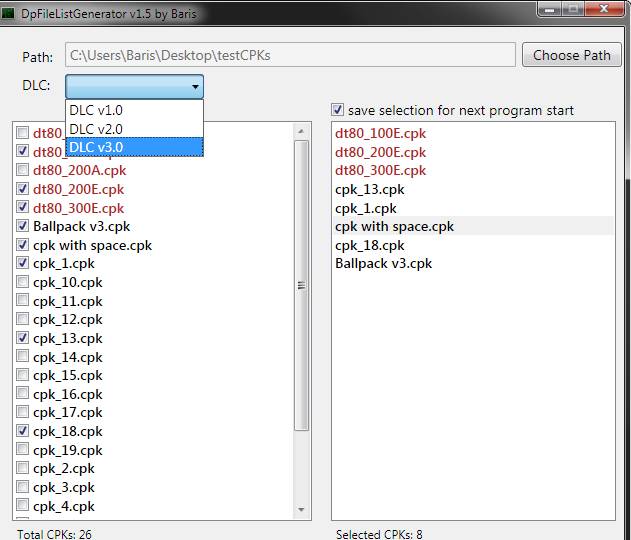Select cpk with space.cpk in selected list
This screenshot has height=540, width=631.
click(x=473, y=226)
